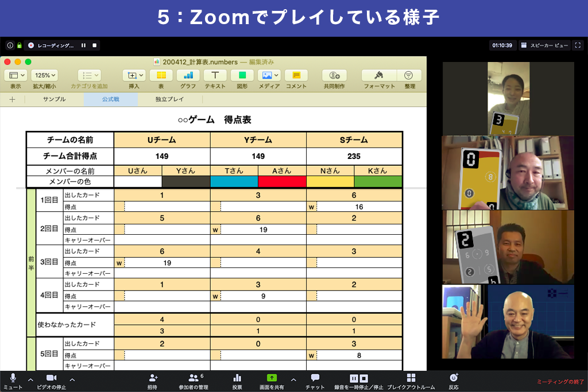The width and height of the screenshot is (588, 392).
Task: Click the chart tool icon
Action: (188, 75)
